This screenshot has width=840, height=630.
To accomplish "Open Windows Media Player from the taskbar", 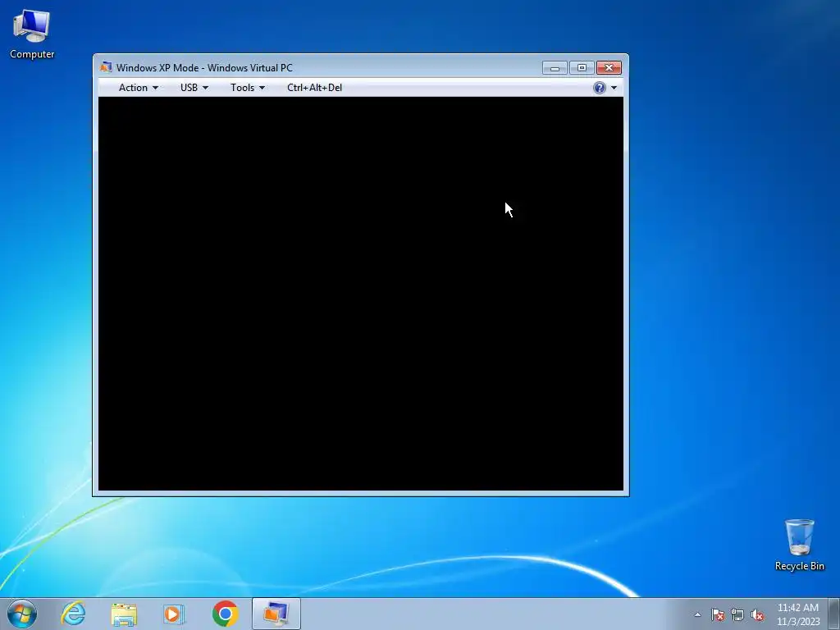I will 174,614.
